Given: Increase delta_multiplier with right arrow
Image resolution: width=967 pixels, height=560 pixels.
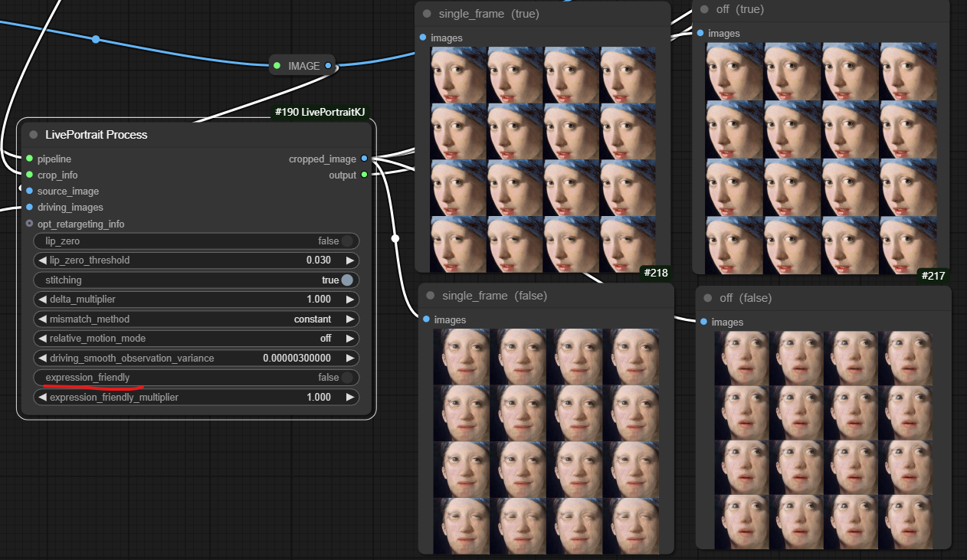Looking at the screenshot, I should pos(350,300).
